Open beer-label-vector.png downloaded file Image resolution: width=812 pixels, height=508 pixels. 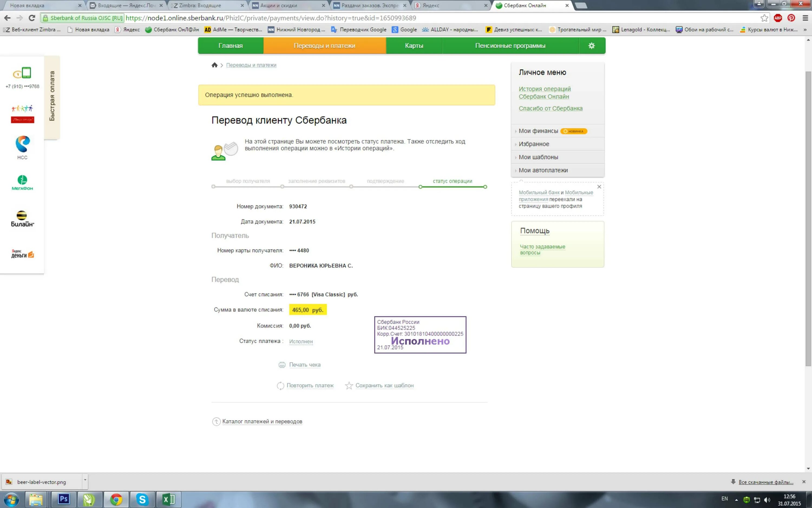coord(42,482)
